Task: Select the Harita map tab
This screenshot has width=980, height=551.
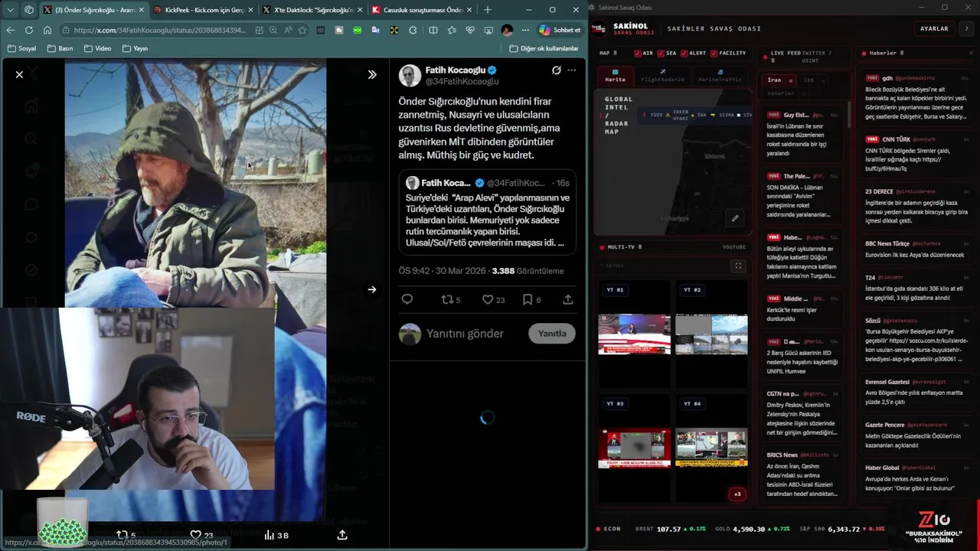Action: point(615,76)
